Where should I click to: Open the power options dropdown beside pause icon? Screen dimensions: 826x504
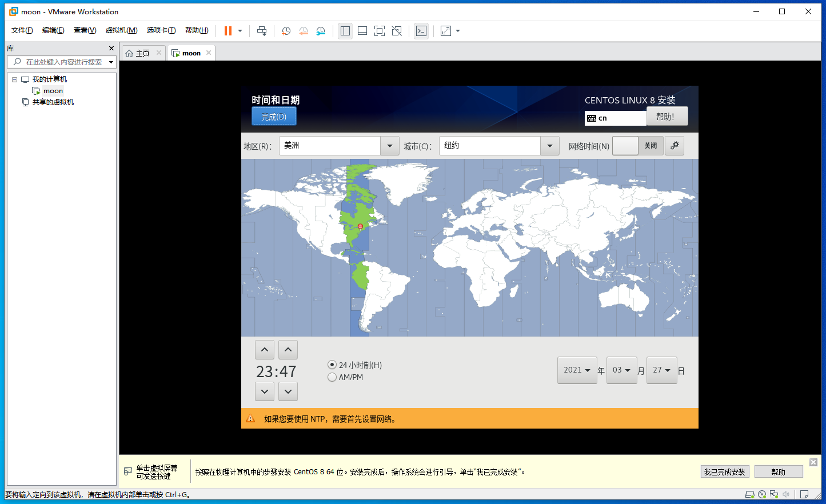[x=240, y=31]
